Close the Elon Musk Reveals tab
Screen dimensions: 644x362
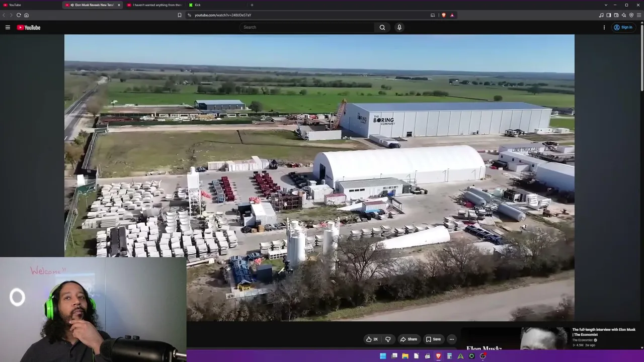click(x=119, y=5)
